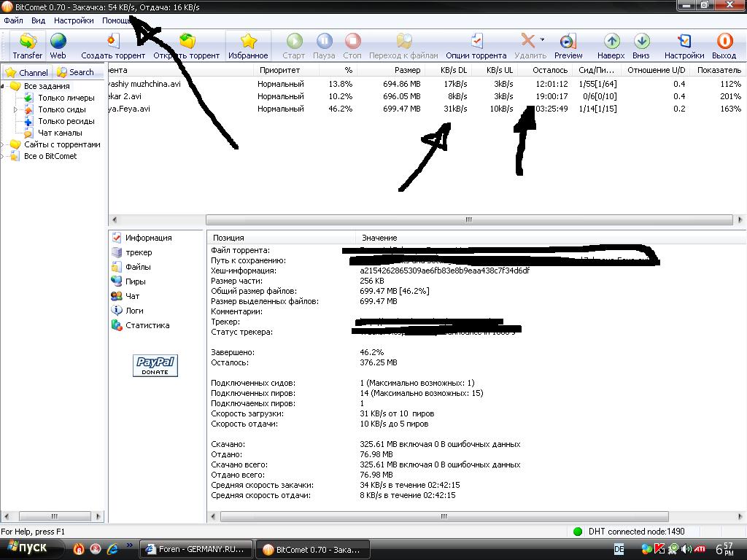Image resolution: width=747 pixels, height=560 pixels.
Task: Collapse the Все задания tree node
Action: click(2, 86)
